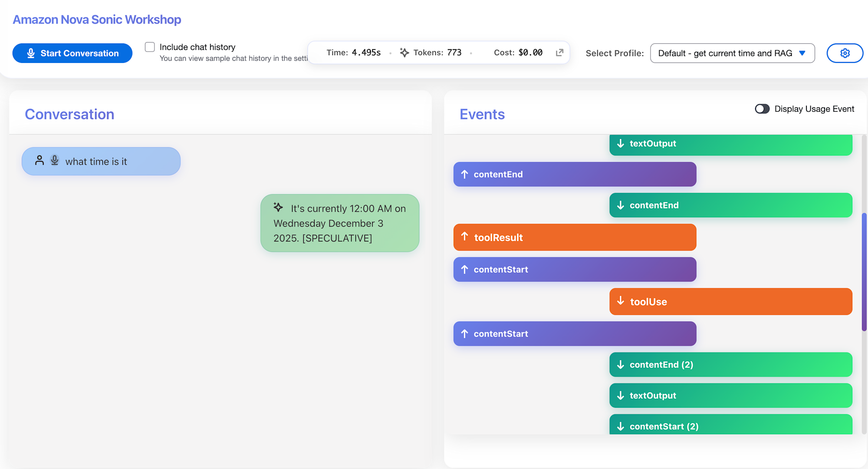Click the down arrow on toolUse event

(621, 301)
